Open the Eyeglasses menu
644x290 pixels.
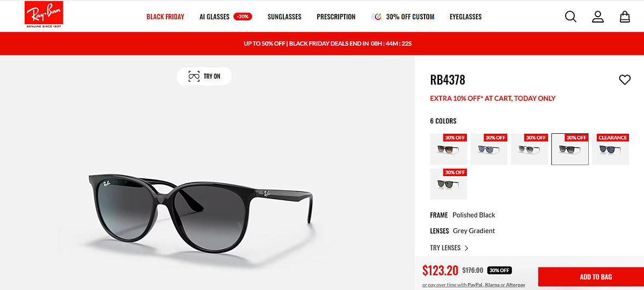click(x=466, y=17)
